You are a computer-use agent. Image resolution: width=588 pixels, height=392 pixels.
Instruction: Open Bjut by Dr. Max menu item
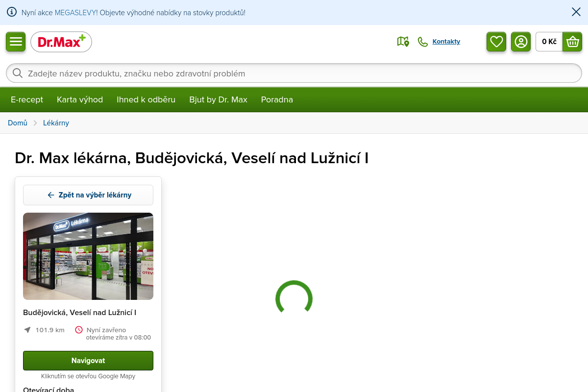coord(218,99)
